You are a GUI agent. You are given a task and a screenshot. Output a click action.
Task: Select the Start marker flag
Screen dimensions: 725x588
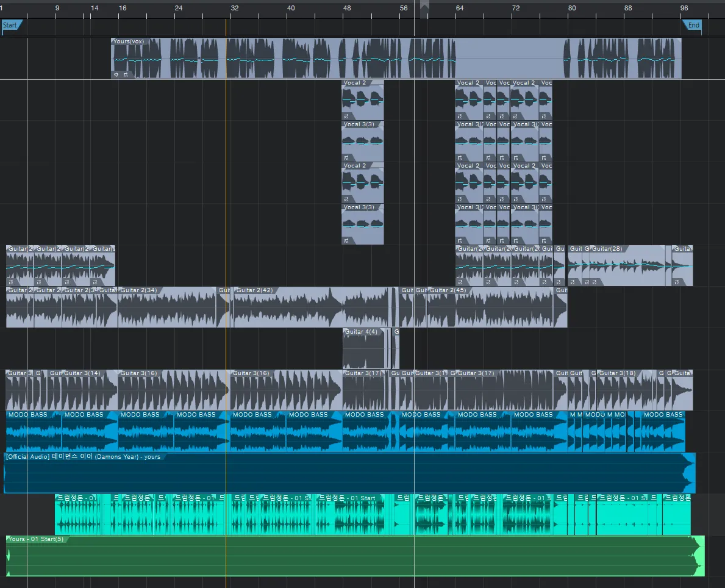point(12,25)
